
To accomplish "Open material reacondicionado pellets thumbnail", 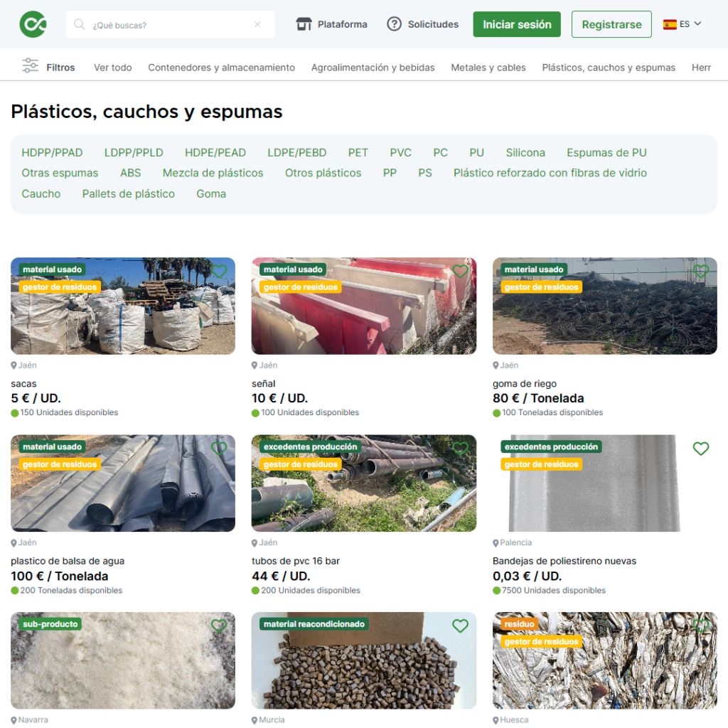I will (x=364, y=660).
